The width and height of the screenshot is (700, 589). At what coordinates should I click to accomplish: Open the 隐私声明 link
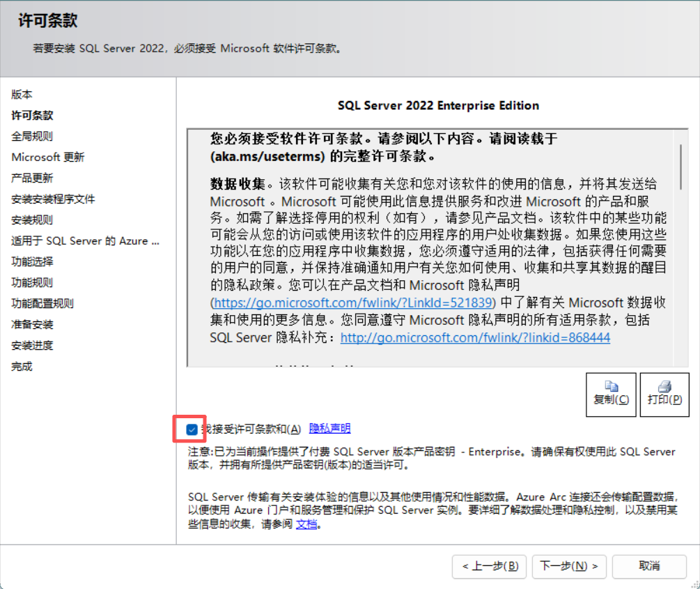tap(330, 429)
